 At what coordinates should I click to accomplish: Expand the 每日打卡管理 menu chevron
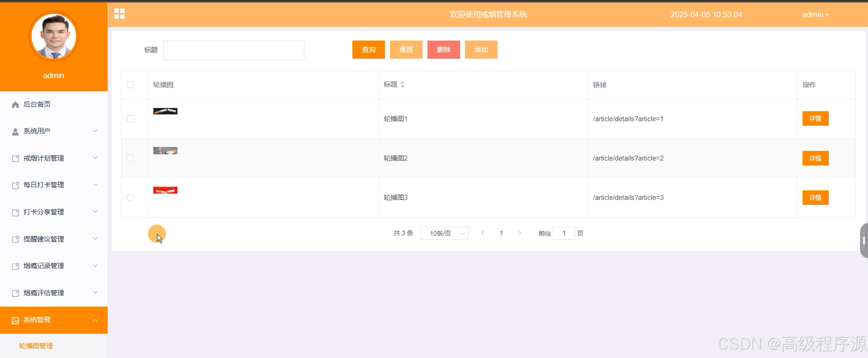(95, 185)
